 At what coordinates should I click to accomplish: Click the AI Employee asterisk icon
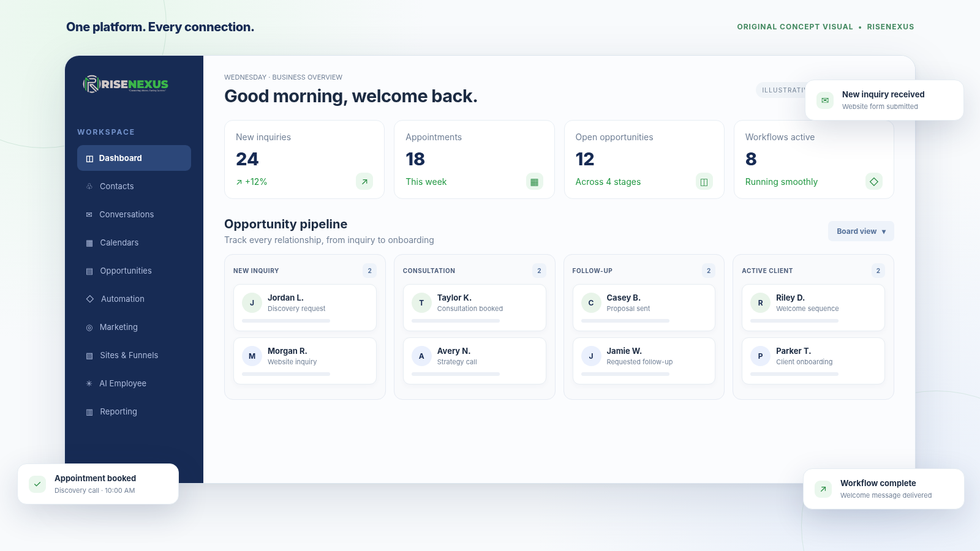click(89, 383)
